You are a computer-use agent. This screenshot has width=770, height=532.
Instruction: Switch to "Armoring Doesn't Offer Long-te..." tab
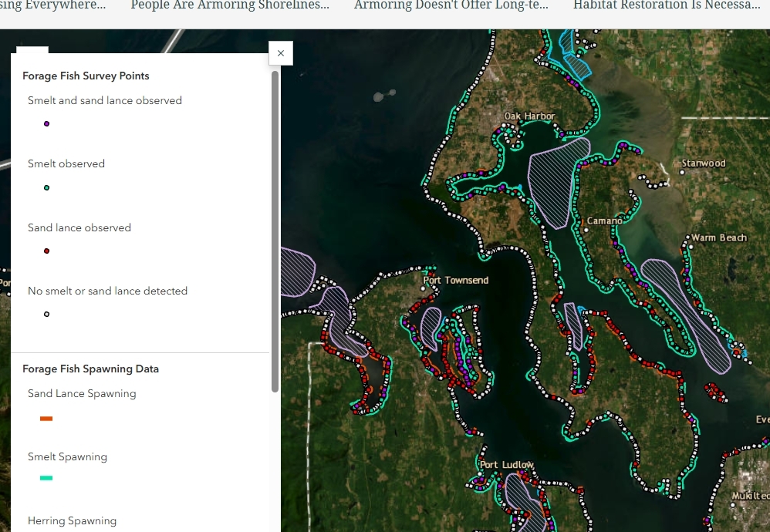tap(451, 6)
